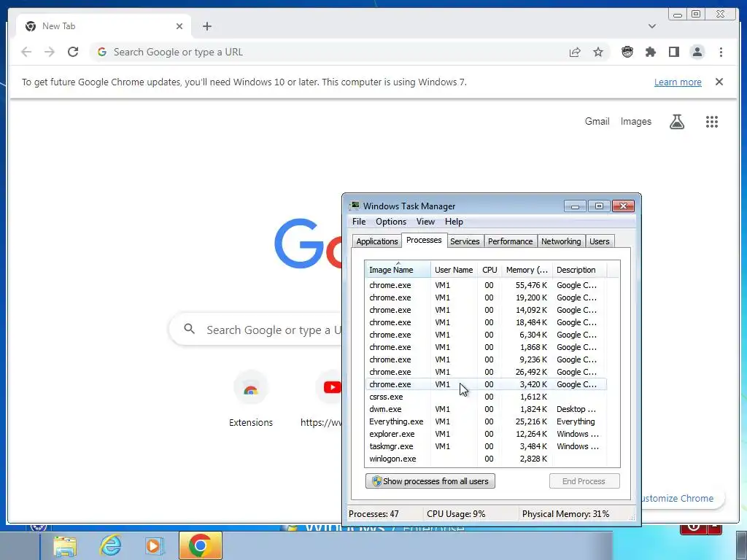Open Search Labs flask icon
747x560 pixels.
click(677, 122)
